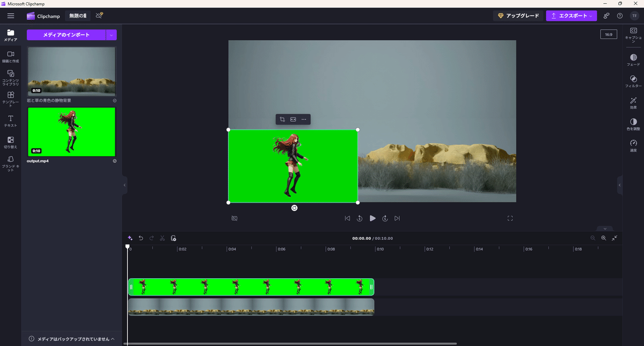Screen dimensions: 644x346
Task: Change the 16:9 aspect ratio
Action: [609, 34]
